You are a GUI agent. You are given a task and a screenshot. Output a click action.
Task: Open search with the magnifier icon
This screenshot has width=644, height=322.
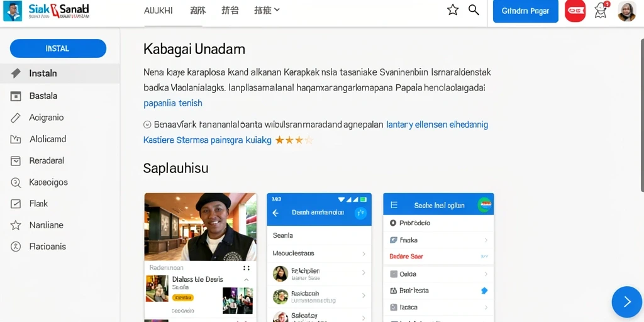(474, 10)
